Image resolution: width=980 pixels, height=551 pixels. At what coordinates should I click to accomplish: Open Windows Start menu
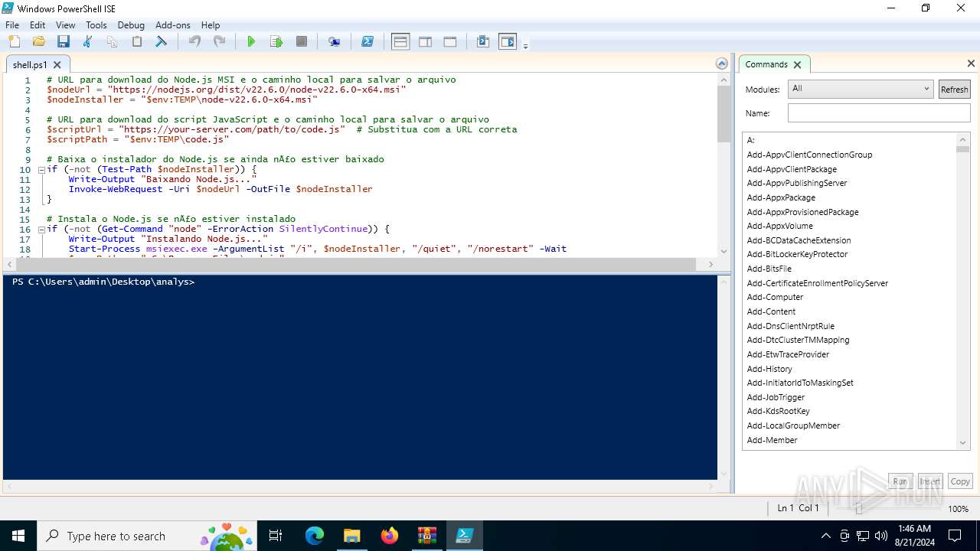(18, 536)
